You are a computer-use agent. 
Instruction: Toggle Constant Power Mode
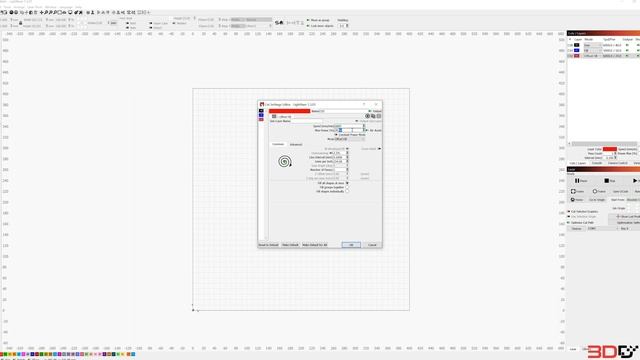336,135
